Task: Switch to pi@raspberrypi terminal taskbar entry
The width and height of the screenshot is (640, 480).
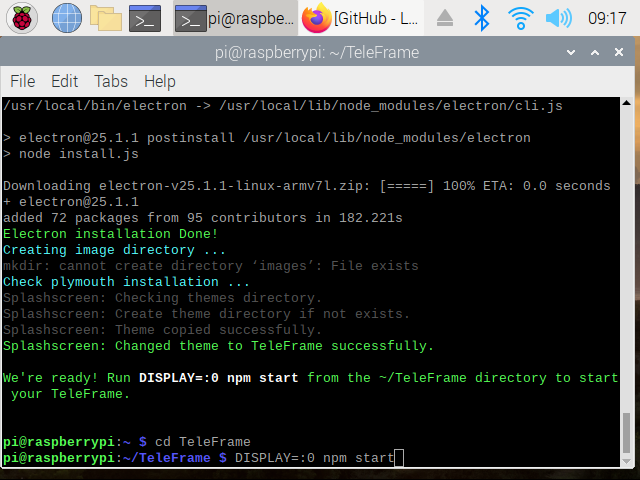Action: (x=235, y=18)
